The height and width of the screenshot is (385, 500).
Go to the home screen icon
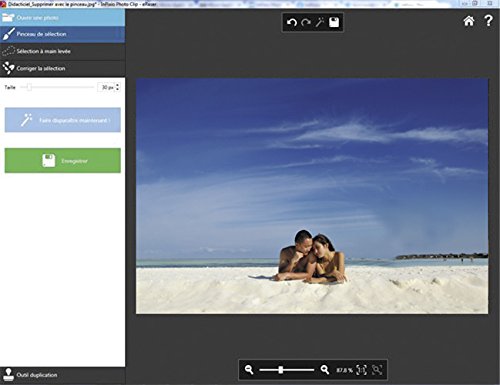pos(469,21)
